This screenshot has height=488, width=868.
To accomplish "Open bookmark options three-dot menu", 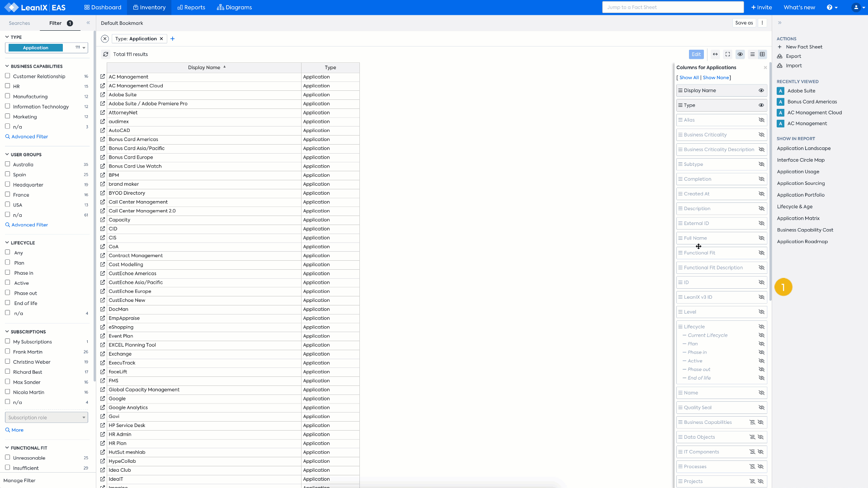I will click(762, 23).
